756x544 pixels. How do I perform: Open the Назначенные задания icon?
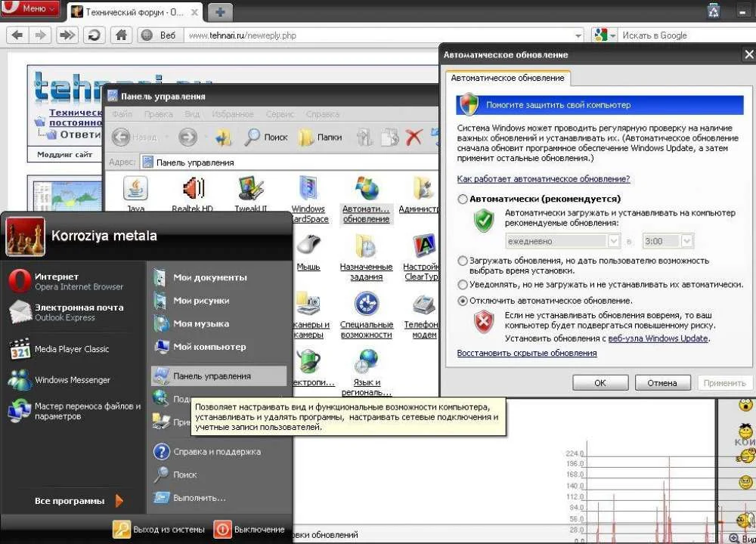[x=366, y=258]
